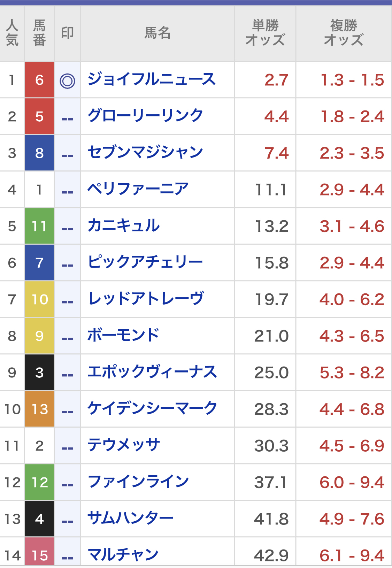Open the mark selector for セブンマジシャン
This screenshot has width=392, height=568.
pyautogui.click(x=67, y=154)
